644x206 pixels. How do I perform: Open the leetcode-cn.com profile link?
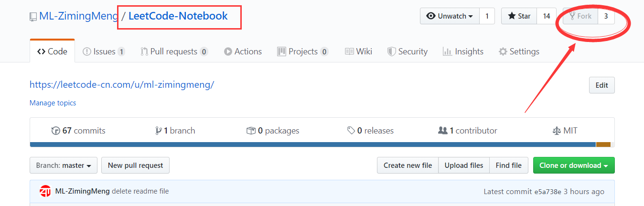(x=122, y=85)
